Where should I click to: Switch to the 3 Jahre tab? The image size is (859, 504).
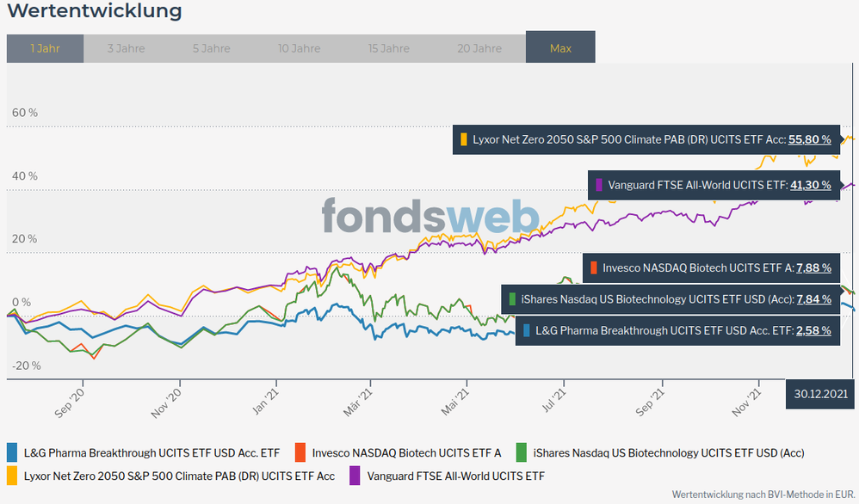pyautogui.click(x=126, y=48)
